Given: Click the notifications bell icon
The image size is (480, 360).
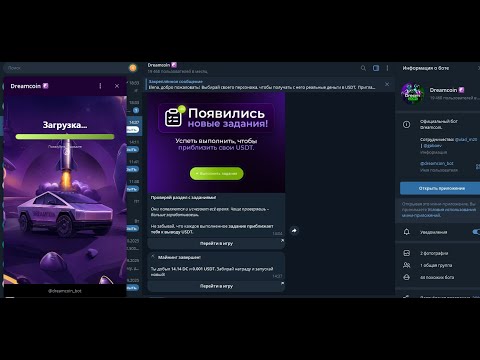Looking at the screenshot, I should coord(407,232).
